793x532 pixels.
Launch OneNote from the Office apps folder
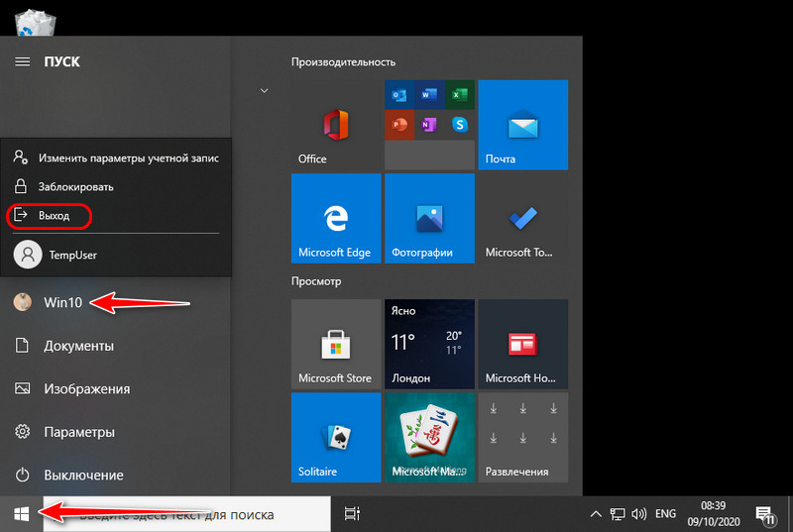pyautogui.click(x=429, y=124)
